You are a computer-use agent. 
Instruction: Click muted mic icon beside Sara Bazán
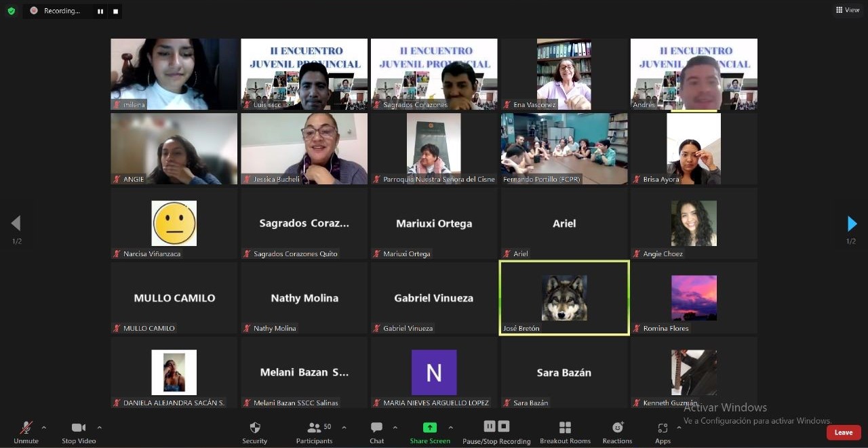click(507, 403)
